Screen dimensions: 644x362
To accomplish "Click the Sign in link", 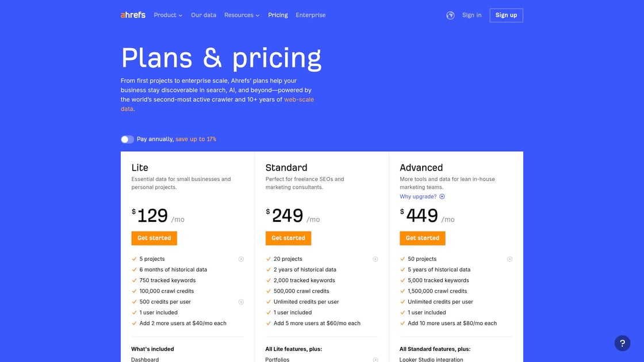I will 471,15.
